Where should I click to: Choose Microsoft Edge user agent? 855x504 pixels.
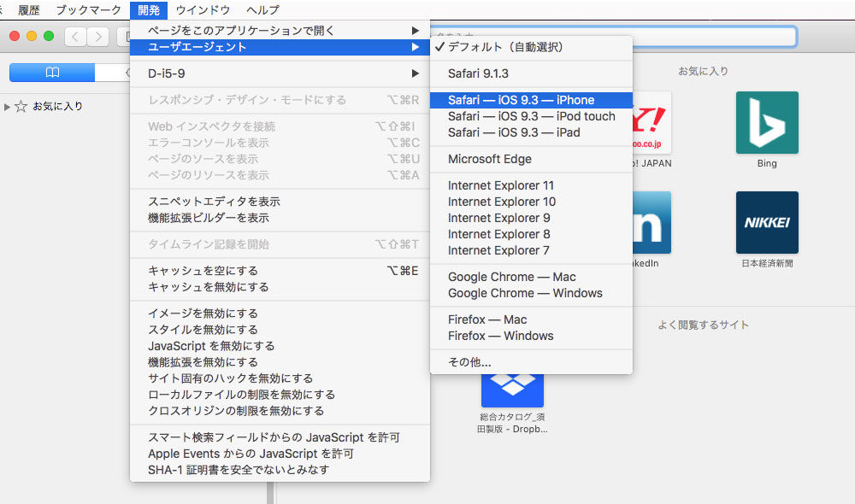pyautogui.click(x=531, y=159)
